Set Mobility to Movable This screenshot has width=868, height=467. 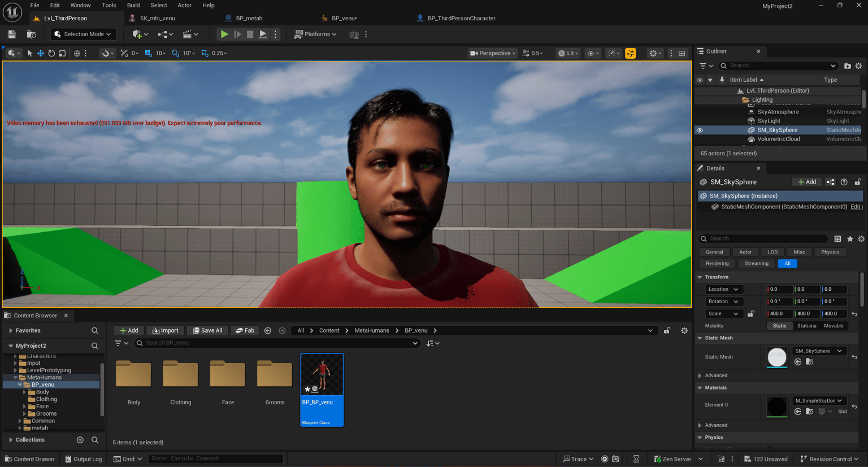point(834,326)
